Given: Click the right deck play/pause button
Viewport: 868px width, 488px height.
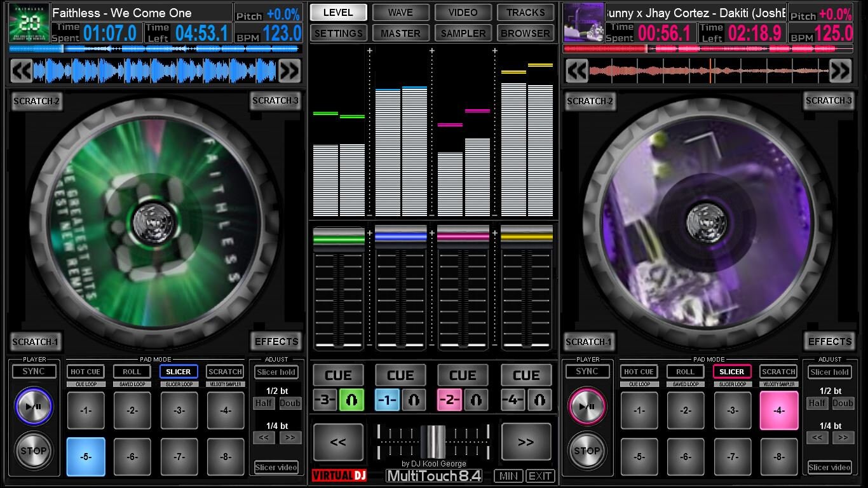Looking at the screenshot, I should 587,406.
